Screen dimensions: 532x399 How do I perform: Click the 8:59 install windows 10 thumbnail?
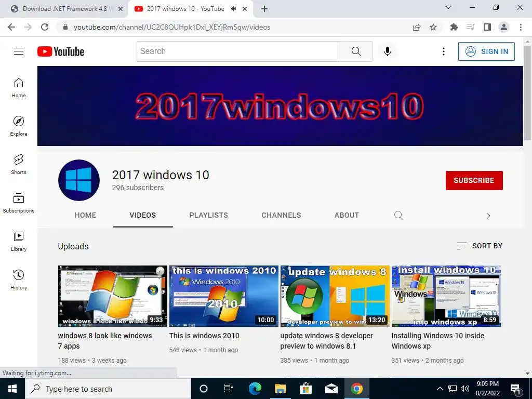click(x=446, y=296)
